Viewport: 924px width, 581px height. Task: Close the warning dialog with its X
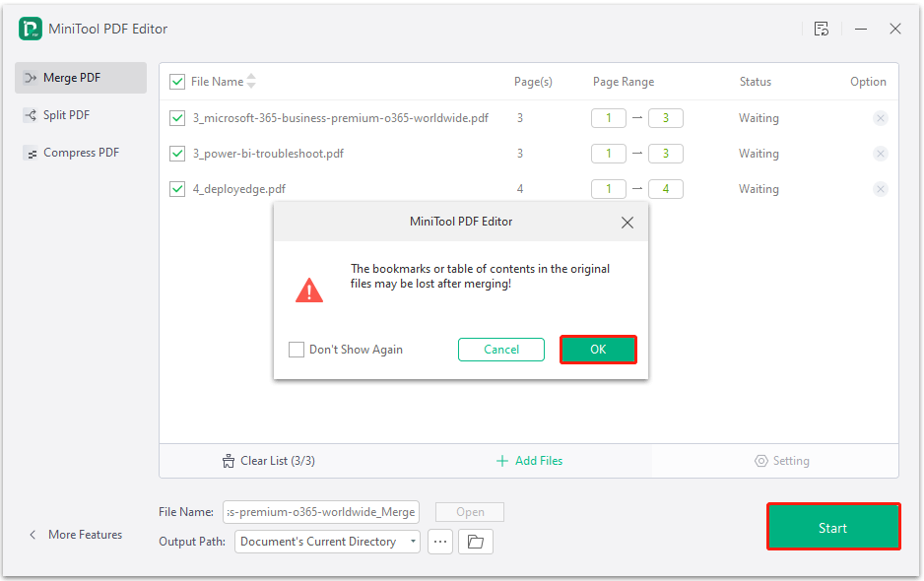point(627,223)
